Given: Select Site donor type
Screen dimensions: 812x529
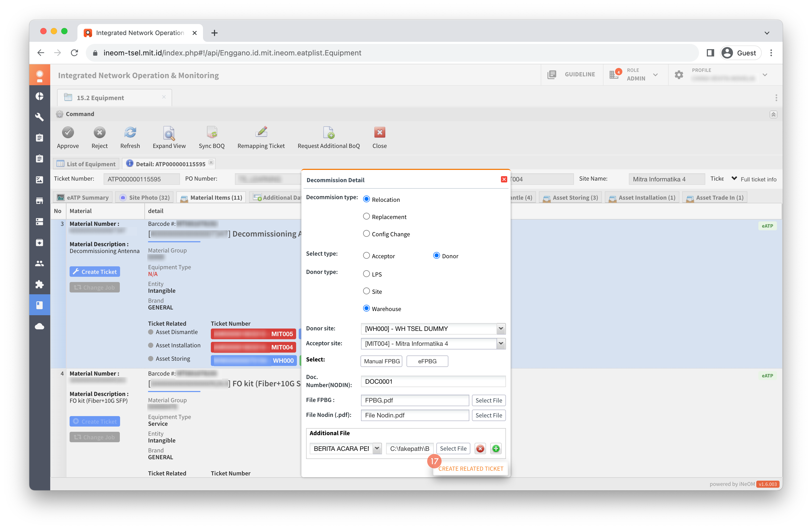Looking at the screenshot, I should tap(366, 291).
